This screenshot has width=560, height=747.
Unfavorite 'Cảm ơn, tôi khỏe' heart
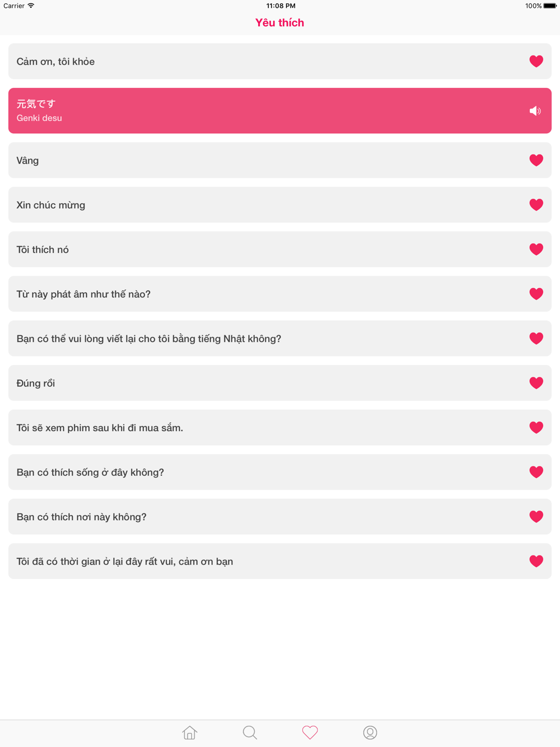pos(536,61)
